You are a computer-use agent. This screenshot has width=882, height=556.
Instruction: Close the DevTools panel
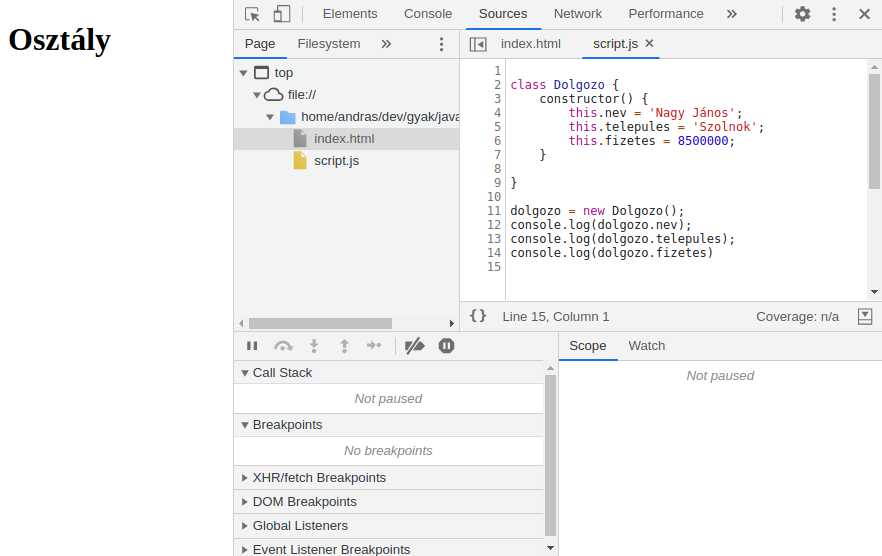click(865, 14)
